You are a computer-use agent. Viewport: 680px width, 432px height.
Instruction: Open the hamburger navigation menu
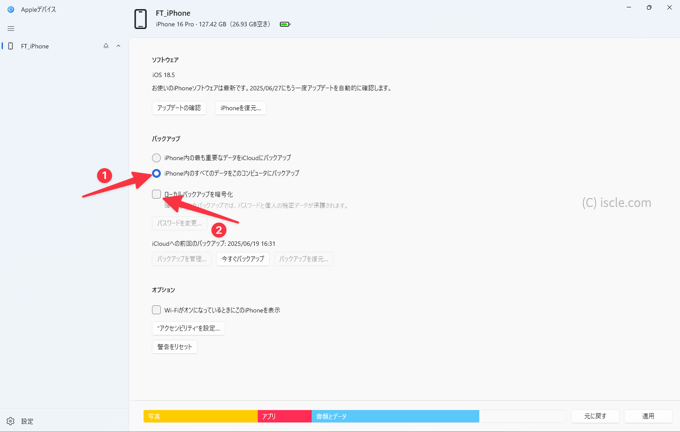pos(11,29)
